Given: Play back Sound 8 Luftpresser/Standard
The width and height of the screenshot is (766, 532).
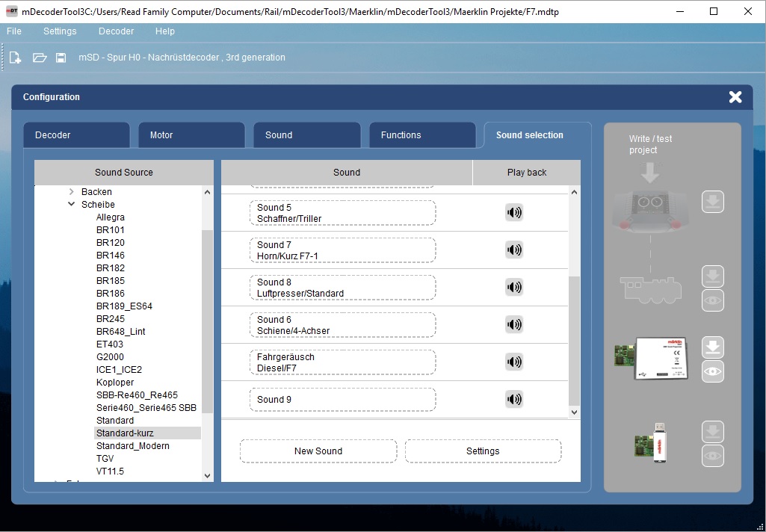Looking at the screenshot, I should 514,287.
